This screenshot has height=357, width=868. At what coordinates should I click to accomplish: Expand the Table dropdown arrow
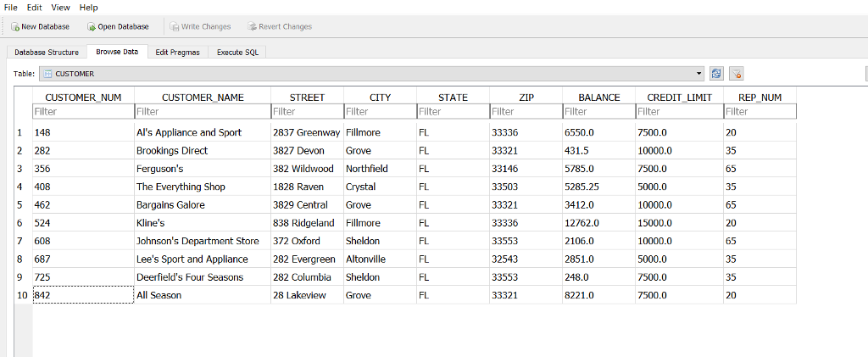click(x=699, y=74)
